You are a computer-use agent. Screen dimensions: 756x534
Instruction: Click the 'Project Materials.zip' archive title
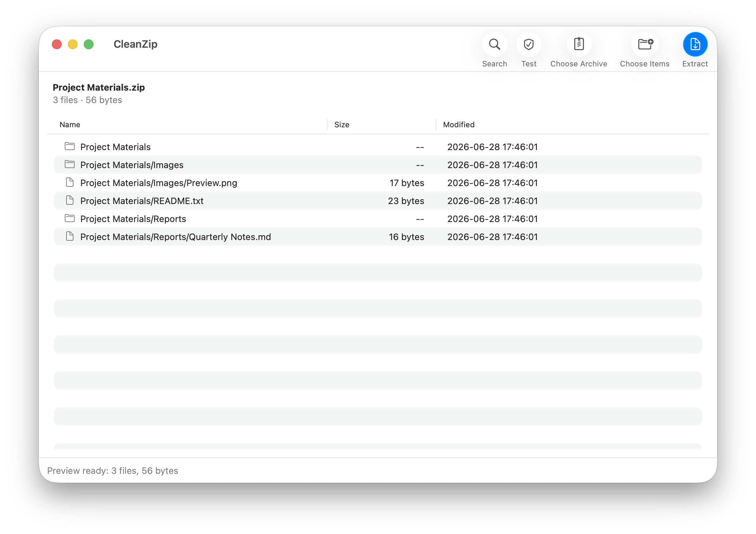coord(99,88)
